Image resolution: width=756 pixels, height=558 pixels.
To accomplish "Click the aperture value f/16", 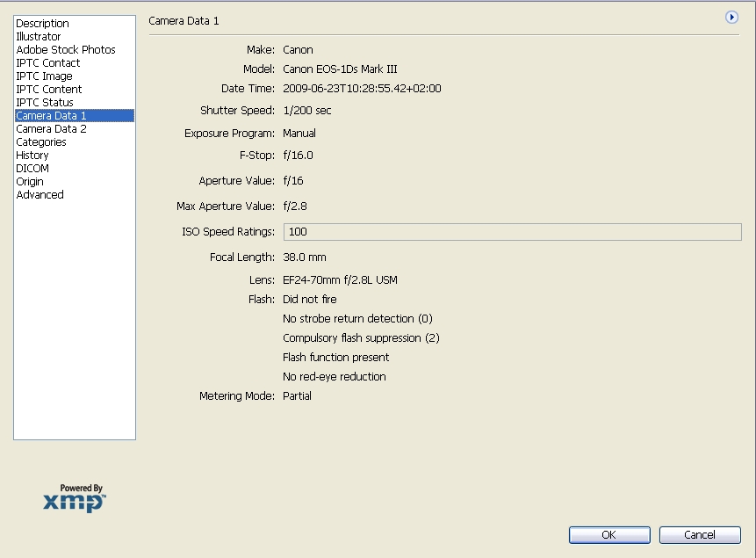I will [x=292, y=180].
